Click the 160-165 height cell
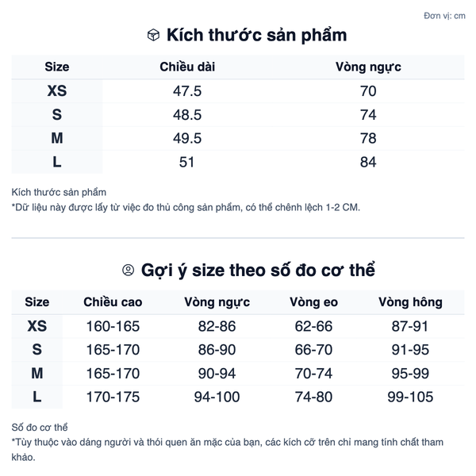 113,326
